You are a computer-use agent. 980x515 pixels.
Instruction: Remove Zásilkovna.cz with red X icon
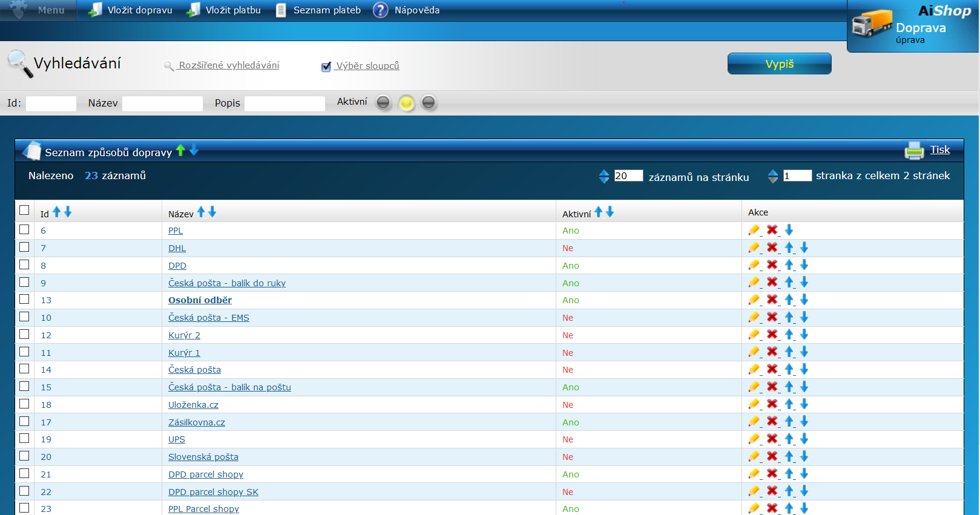772,422
